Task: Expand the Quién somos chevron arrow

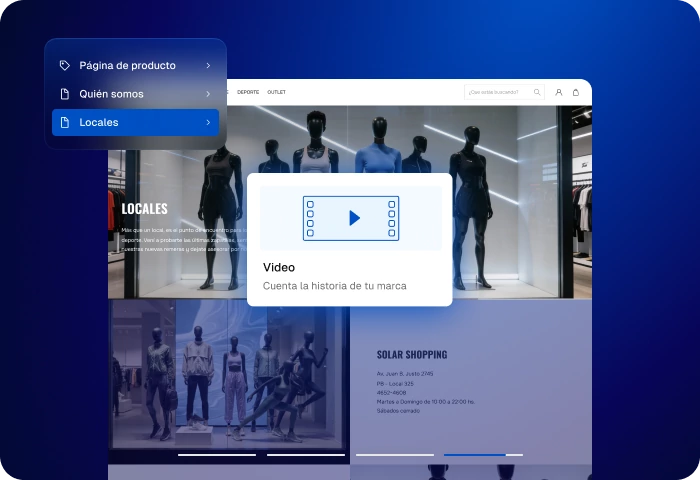Action: (x=208, y=94)
